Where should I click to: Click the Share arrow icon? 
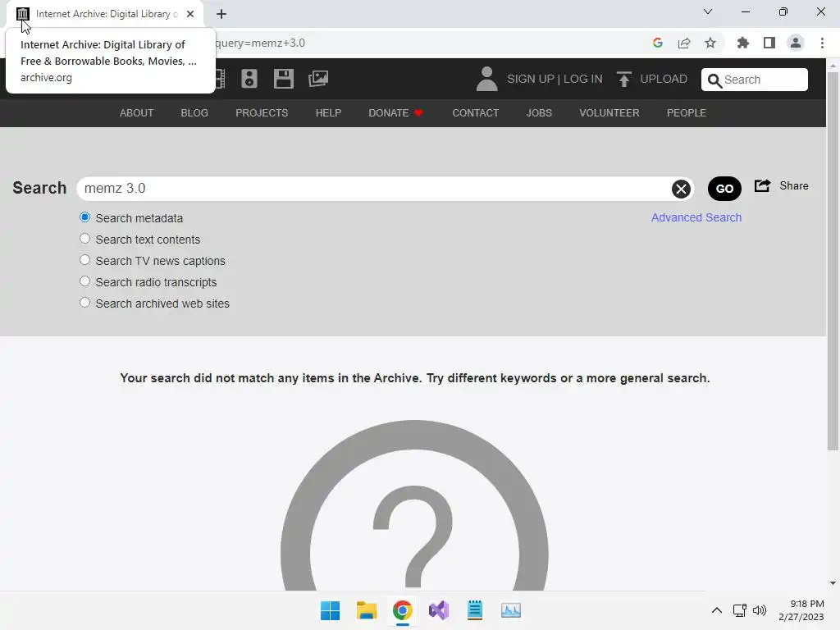[x=762, y=186]
